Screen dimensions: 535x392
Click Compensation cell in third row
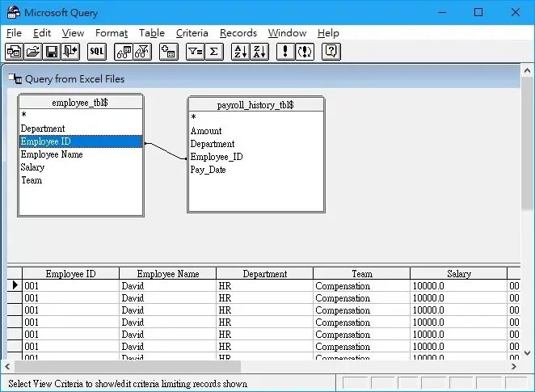[362, 310]
